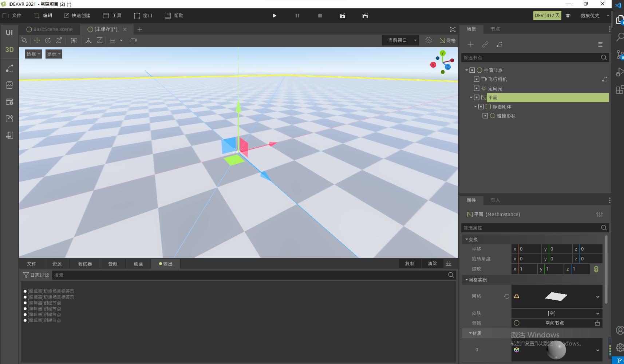Screen dimensions: 624x364
Task: Click the material sphere preview thumbnail
Action: (x=556, y=350)
